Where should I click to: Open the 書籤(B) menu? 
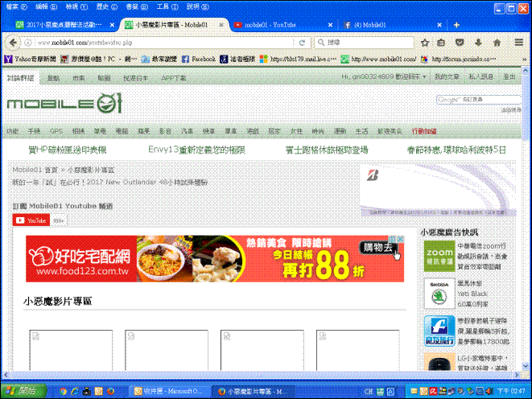(137, 6)
